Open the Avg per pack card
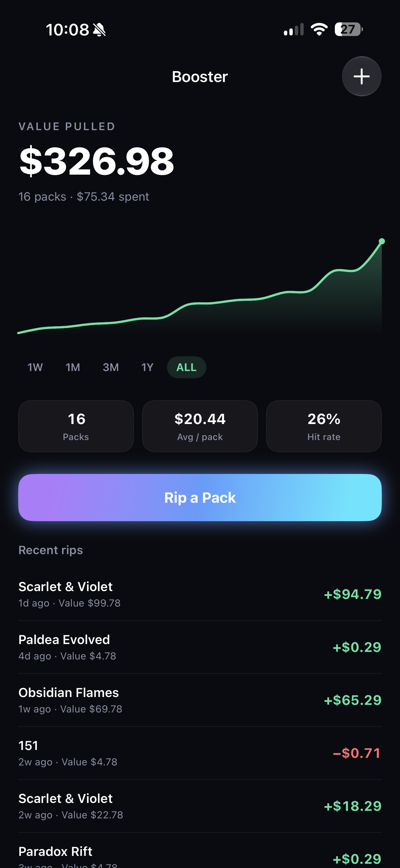The width and height of the screenshot is (400, 868). coord(200,426)
